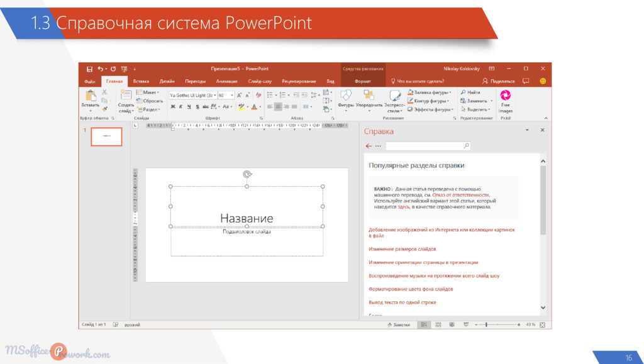Clear all formatting with the eraser icon

coord(258,95)
